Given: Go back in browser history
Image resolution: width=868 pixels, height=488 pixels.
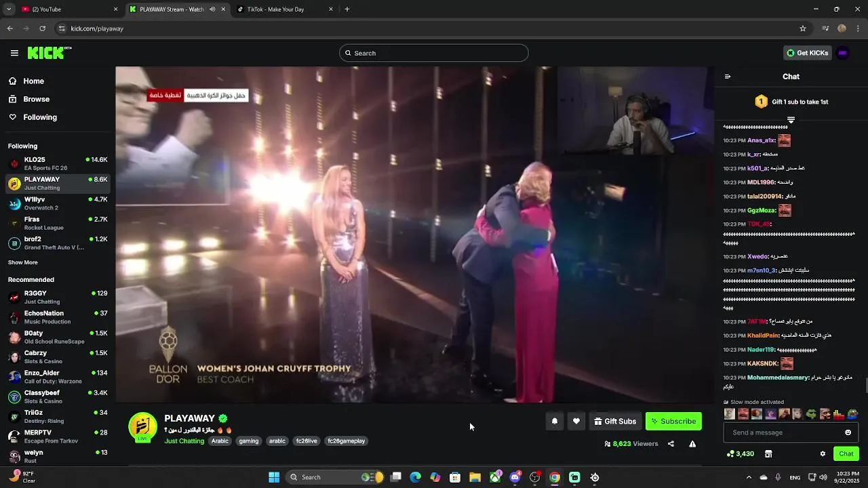Looking at the screenshot, I should (x=9, y=28).
